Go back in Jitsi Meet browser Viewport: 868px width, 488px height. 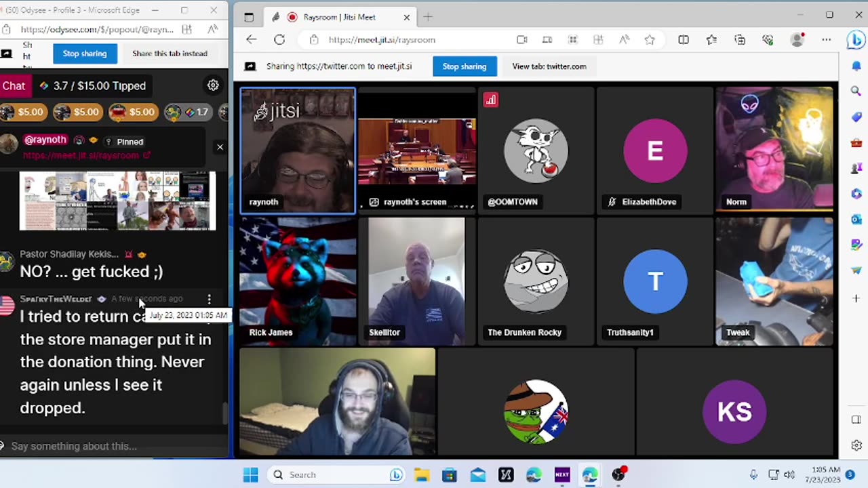(252, 39)
